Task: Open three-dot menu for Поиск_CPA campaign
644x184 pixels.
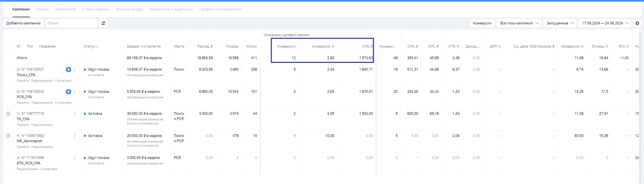Action: (74, 69)
